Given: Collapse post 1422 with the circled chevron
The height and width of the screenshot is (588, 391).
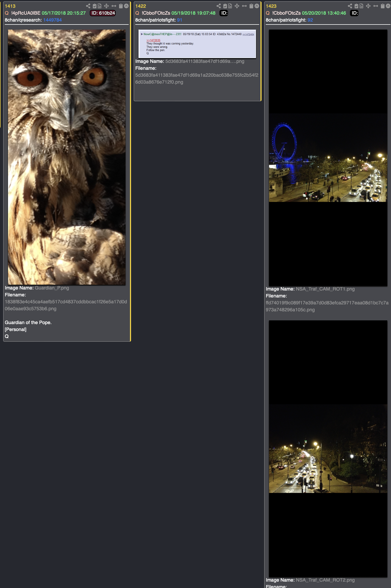Looking at the screenshot, I should (x=257, y=6).
